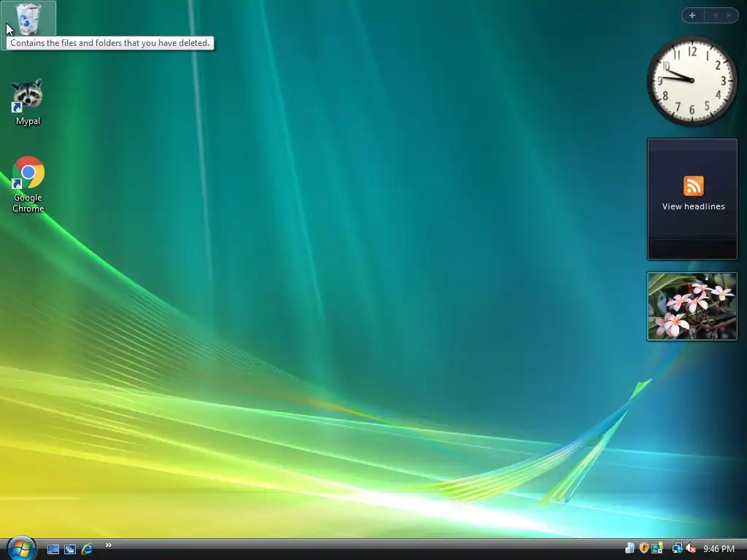Click the analog clock gadget
Viewport: 747px width, 560px height.
coord(692,80)
